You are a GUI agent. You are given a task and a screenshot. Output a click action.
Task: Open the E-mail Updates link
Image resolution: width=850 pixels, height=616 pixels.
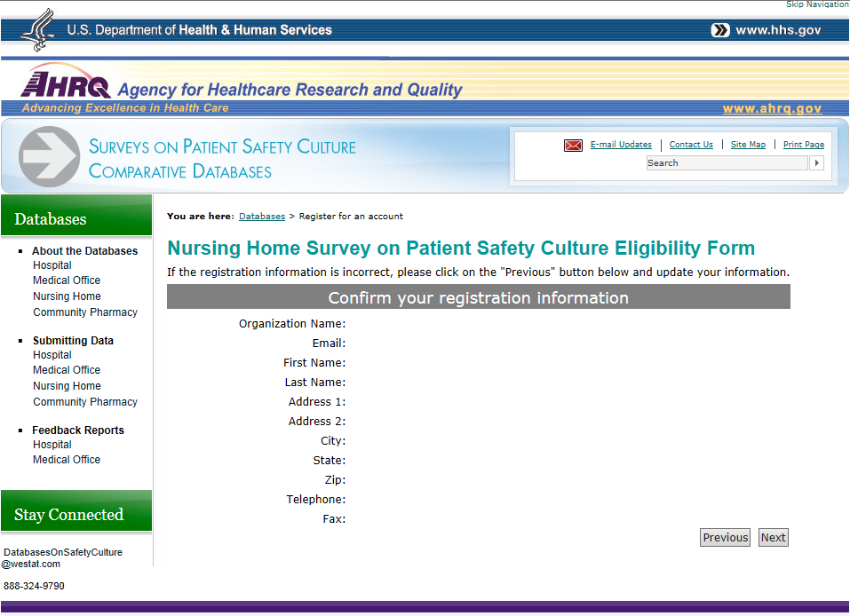[x=621, y=145]
